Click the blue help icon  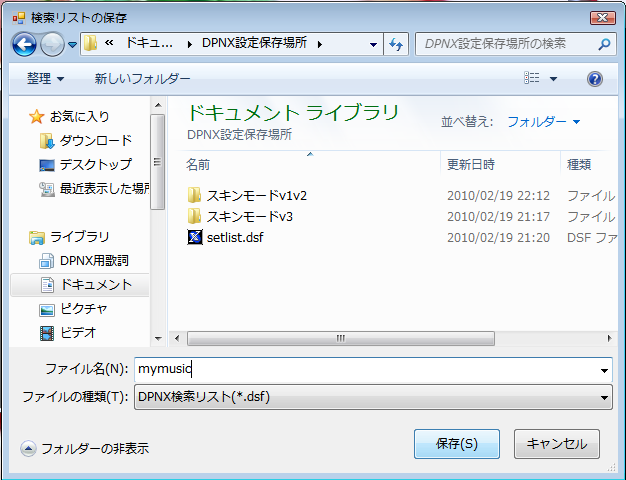point(594,79)
